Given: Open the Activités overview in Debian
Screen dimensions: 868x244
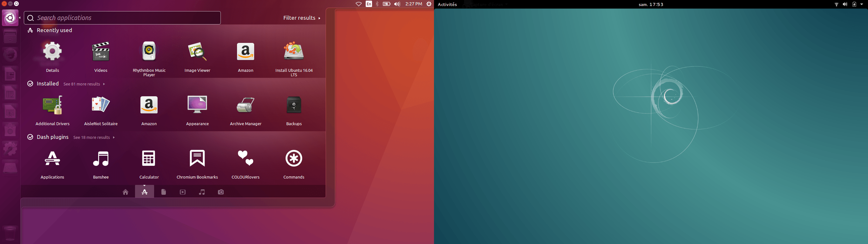Looking at the screenshot, I should tap(447, 4).
